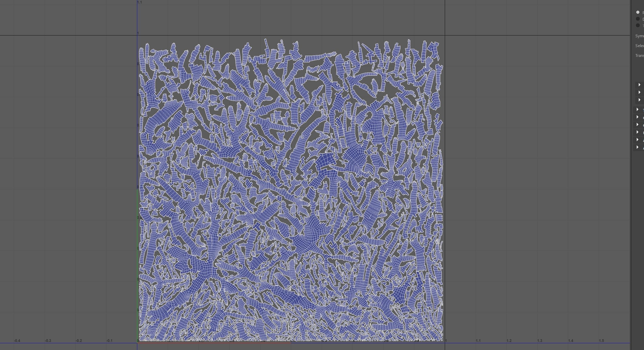The width and height of the screenshot is (644, 350).
Task: Expand the Cut and Sew section
Action: click(x=637, y=125)
